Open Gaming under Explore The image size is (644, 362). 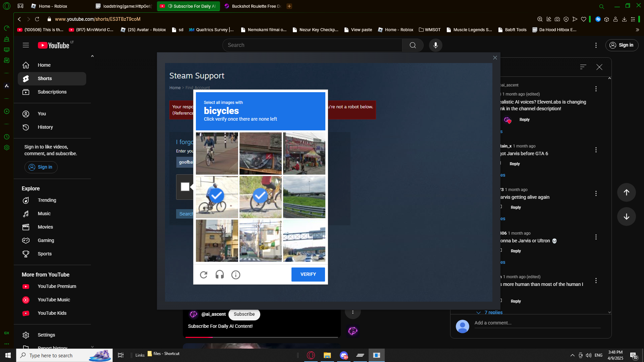52,241
